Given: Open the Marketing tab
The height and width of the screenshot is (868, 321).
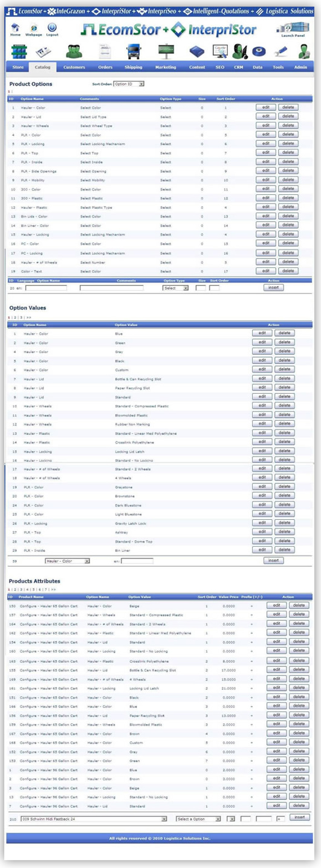Looking at the screenshot, I should point(166,67).
